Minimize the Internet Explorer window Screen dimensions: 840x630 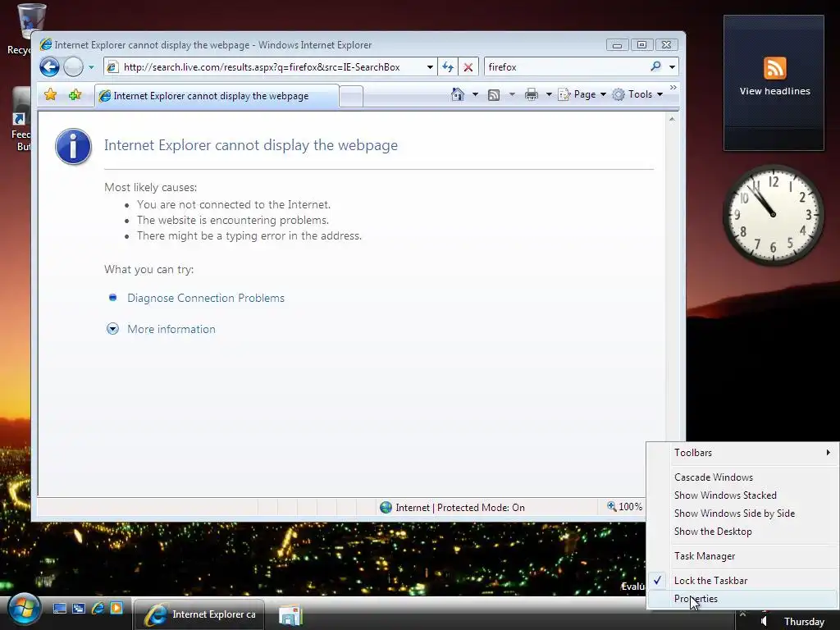(x=617, y=45)
